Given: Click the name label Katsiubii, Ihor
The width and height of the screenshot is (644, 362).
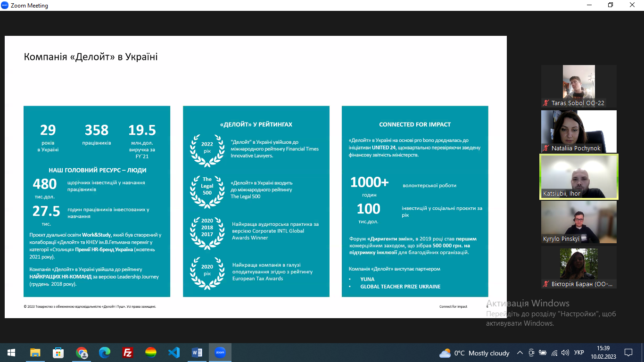Looking at the screenshot, I should click(561, 194).
